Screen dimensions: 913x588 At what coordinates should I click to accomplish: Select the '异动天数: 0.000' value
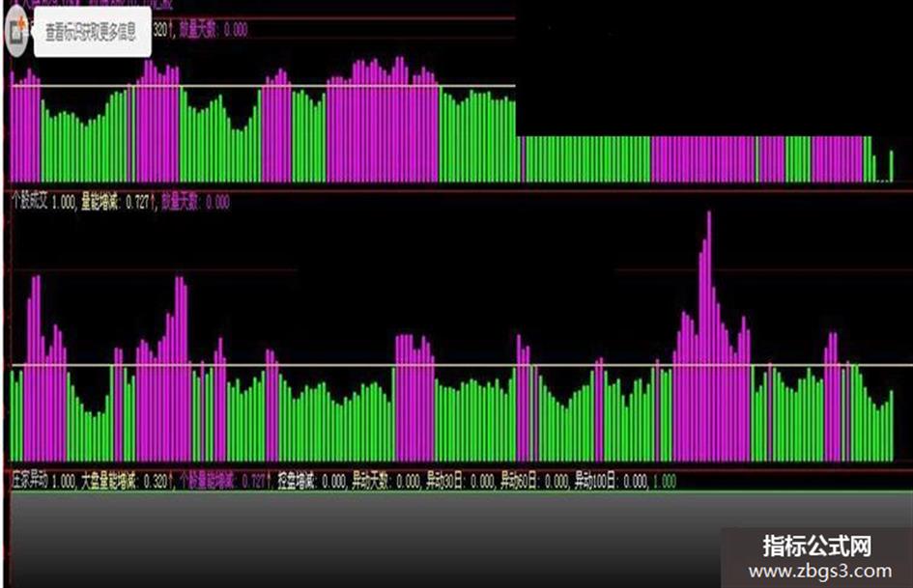(386, 482)
